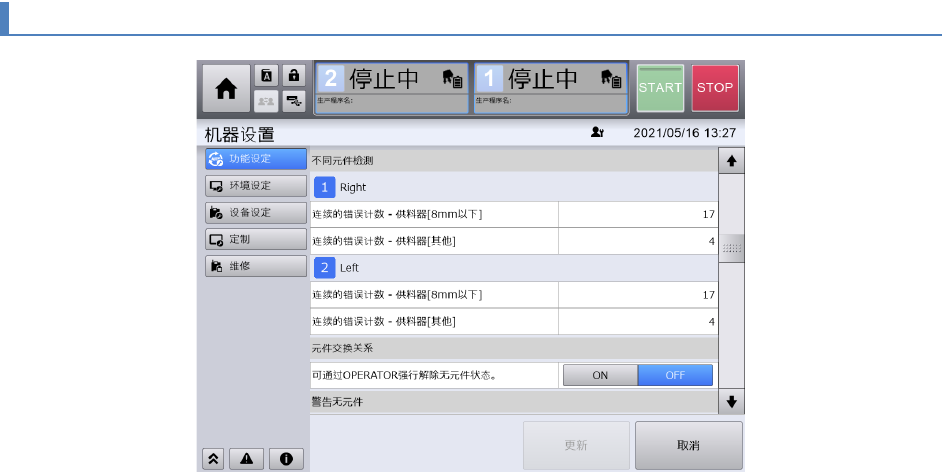
Task: Click the Right lane label
Action: click(353, 187)
